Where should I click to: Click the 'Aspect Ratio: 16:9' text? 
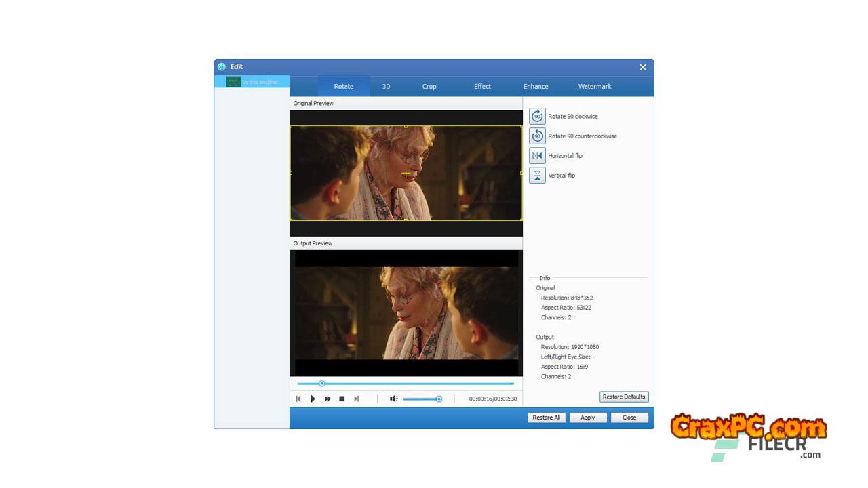(x=564, y=367)
